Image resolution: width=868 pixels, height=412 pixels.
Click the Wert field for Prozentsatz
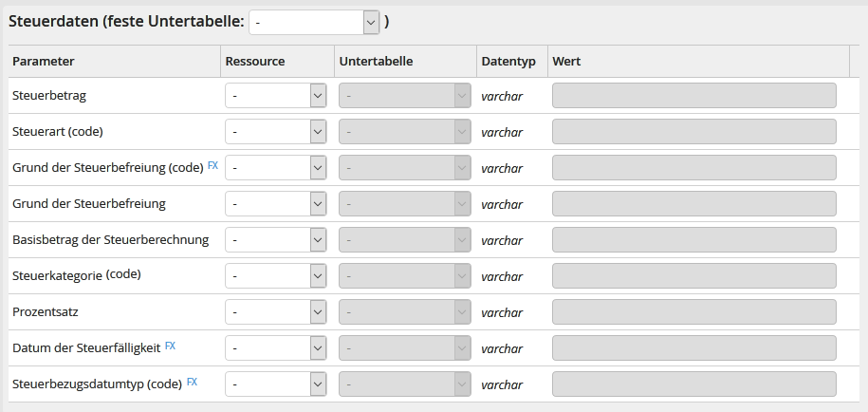coord(693,312)
